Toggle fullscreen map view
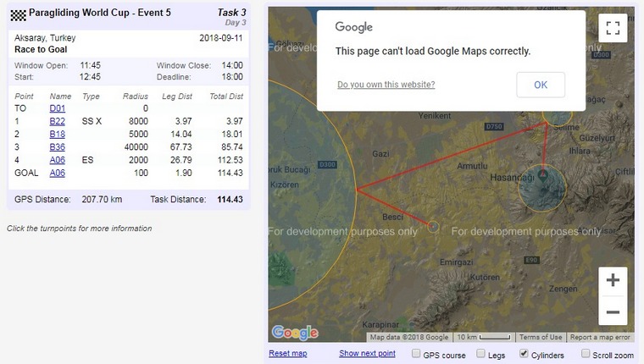Screen dimensions: 644x364 613,28
